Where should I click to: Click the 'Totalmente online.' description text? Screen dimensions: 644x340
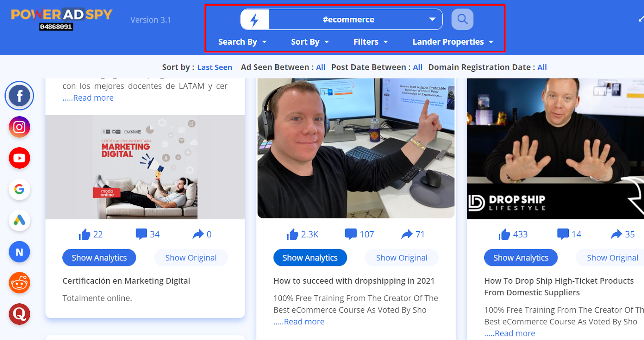(x=97, y=298)
